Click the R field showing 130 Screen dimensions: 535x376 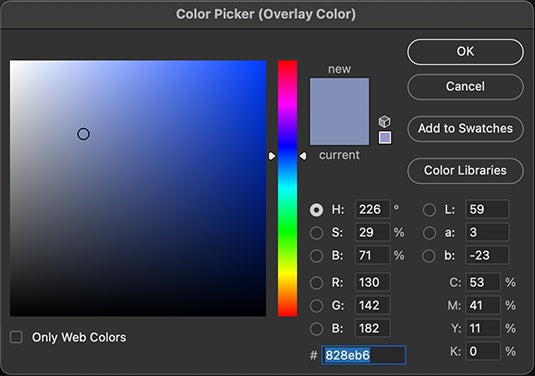(373, 282)
